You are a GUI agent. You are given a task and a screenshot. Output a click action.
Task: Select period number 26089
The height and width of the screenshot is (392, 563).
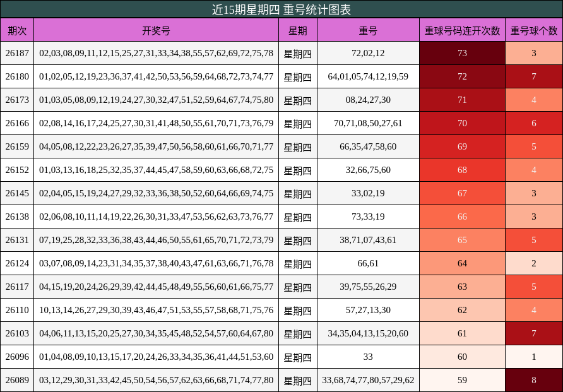[17, 380]
